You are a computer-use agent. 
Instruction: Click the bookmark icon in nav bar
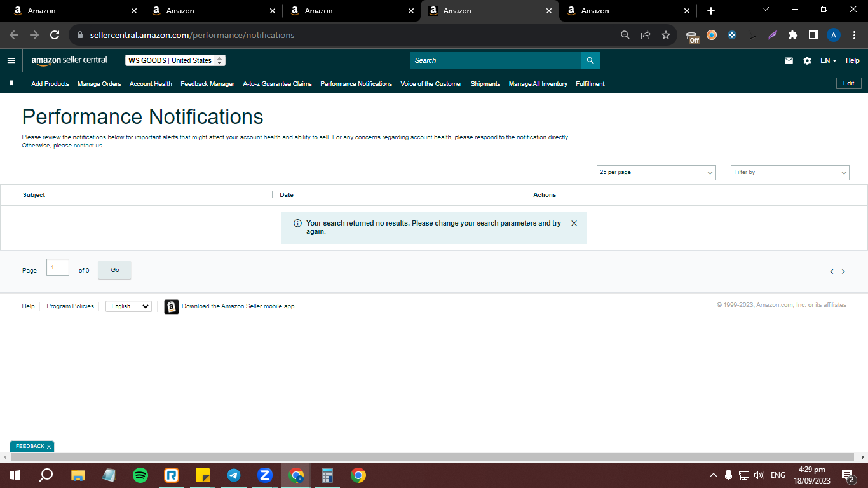click(x=11, y=83)
